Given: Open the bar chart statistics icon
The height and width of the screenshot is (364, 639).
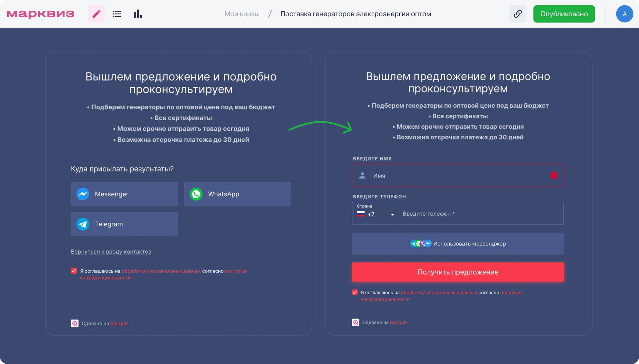Looking at the screenshot, I should tap(137, 14).
